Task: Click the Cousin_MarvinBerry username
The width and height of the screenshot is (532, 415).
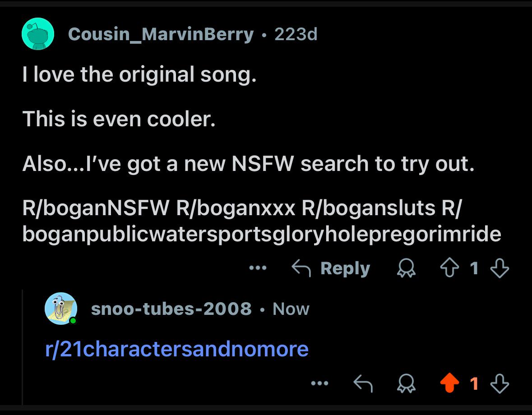Action: 161,34
